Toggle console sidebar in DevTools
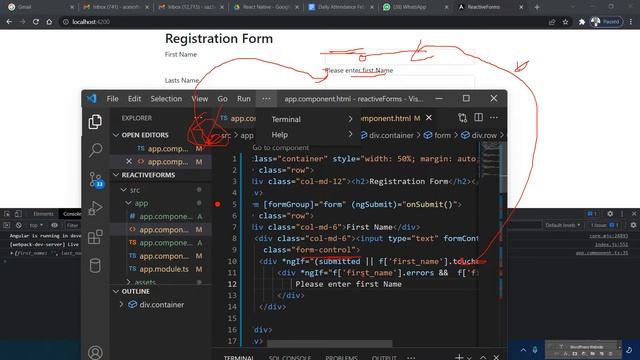The image size is (640, 360). 7,225
